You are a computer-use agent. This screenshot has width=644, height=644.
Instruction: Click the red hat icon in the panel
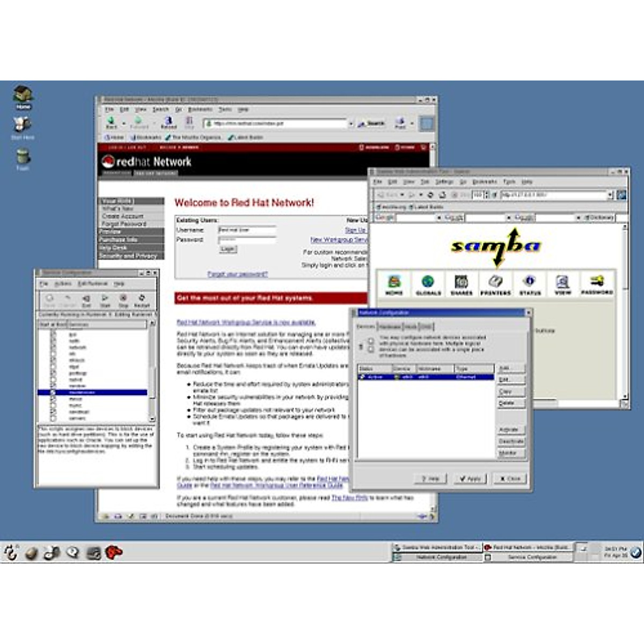114,552
